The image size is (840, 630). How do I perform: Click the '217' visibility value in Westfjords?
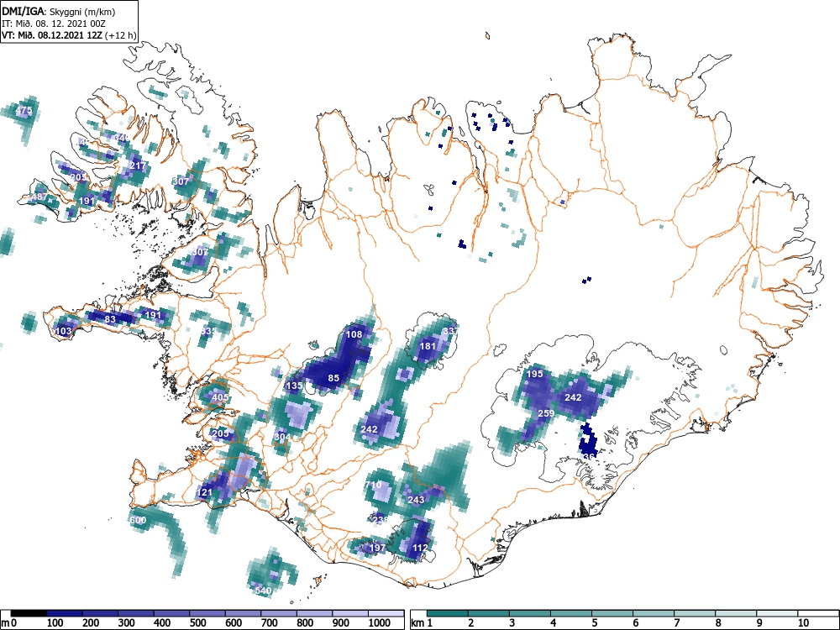pos(139,165)
